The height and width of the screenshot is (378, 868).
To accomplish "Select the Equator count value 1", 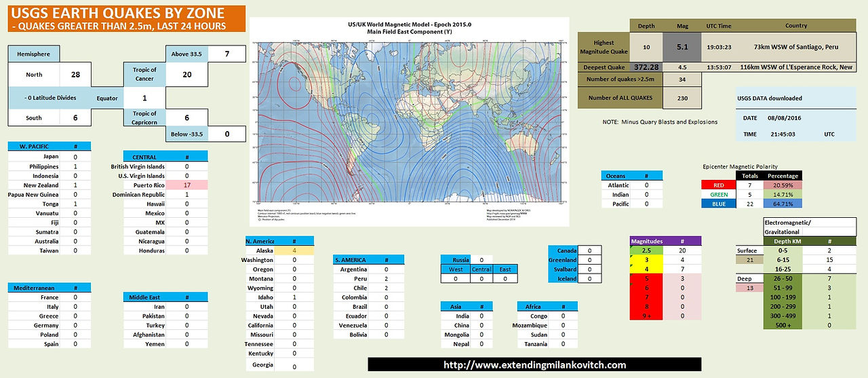I will (x=144, y=97).
